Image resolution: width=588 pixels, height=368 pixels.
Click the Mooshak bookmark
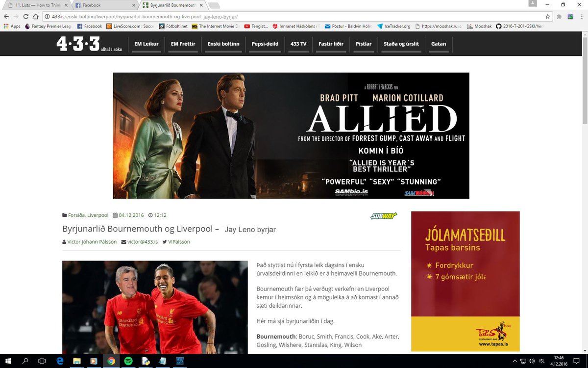[479, 26]
